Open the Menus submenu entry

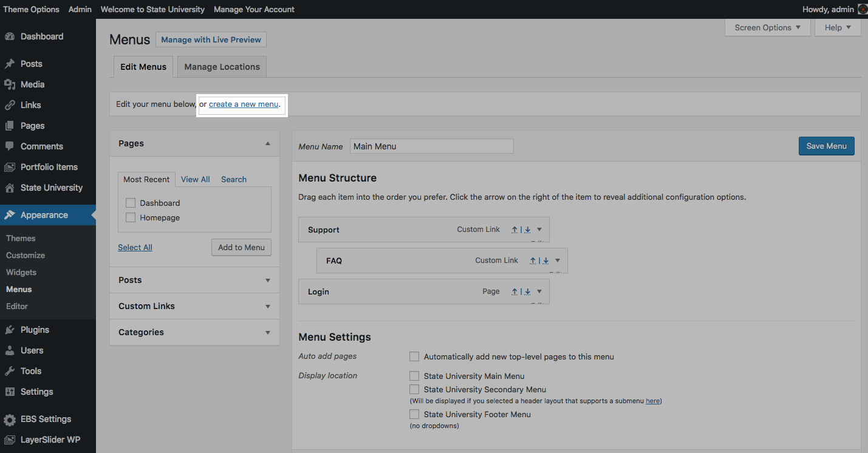(x=19, y=289)
